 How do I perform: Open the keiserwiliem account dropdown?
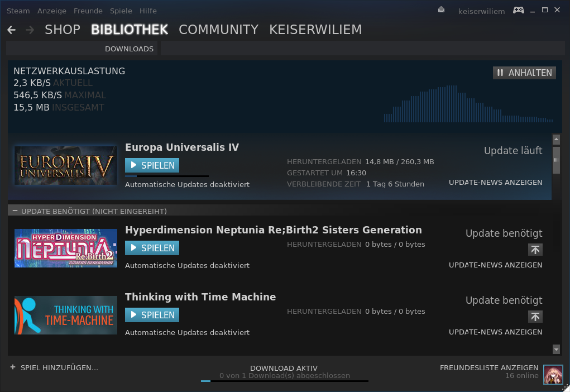pos(481,11)
